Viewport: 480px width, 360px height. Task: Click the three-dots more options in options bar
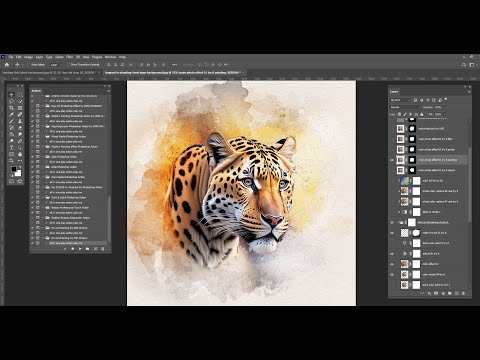(174, 65)
